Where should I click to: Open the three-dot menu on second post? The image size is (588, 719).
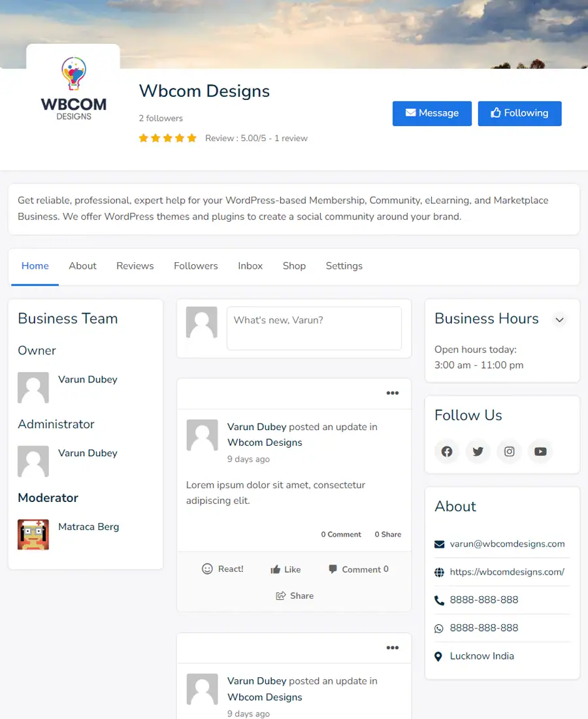(x=392, y=648)
